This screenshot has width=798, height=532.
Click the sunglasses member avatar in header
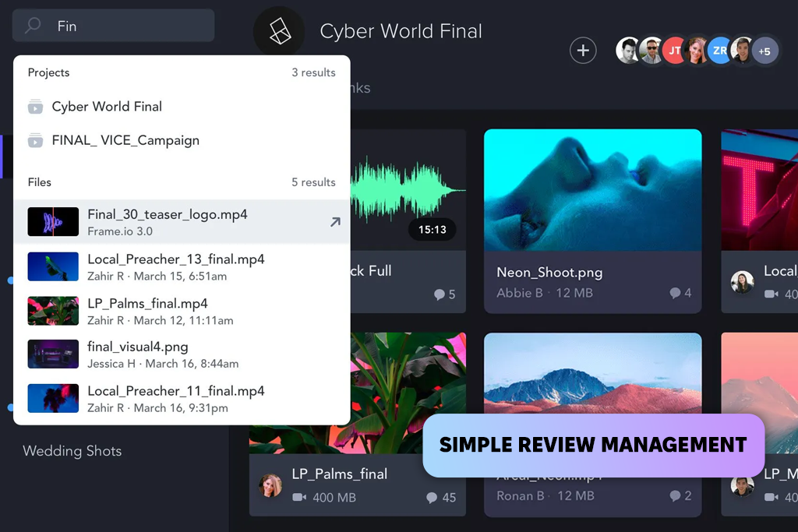tap(651, 51)
